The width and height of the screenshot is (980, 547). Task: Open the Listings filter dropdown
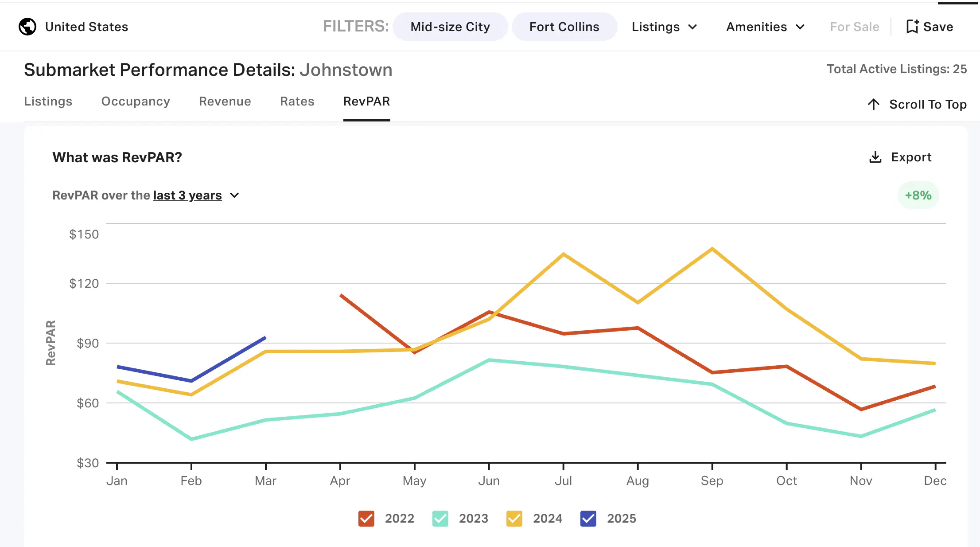pyautogui.click(x=665, y=27)
